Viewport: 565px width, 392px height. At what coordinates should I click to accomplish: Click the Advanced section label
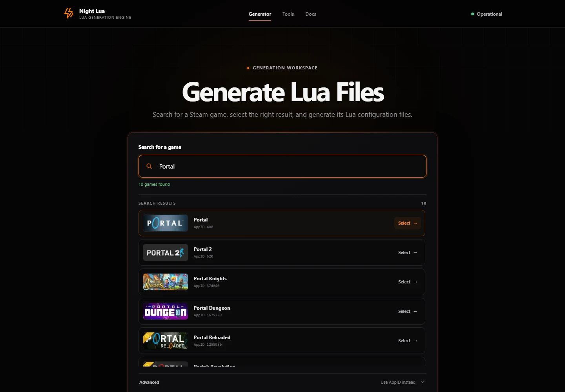tap(149, 382)
